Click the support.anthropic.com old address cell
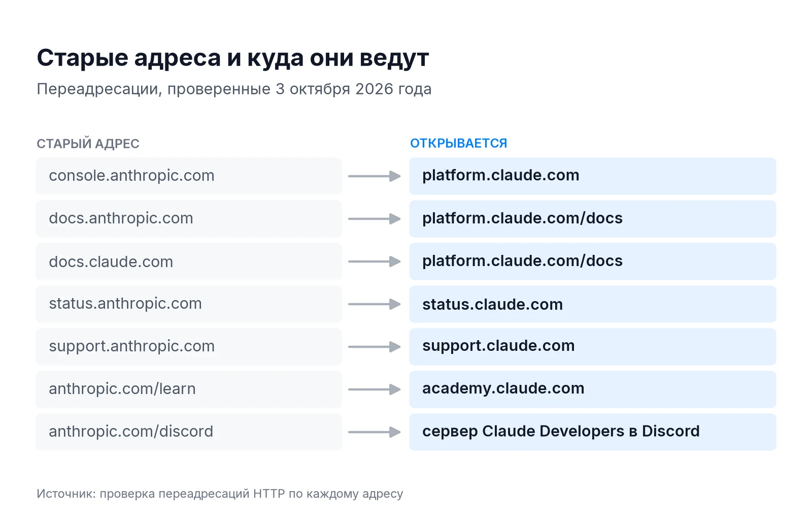812x523 pixels. tap(189, 347)
